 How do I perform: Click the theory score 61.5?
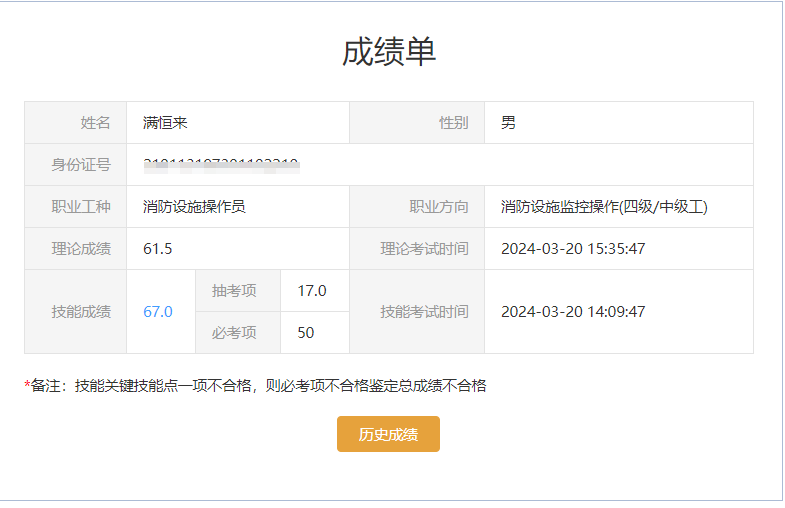pyautogui.click(x=158, y=249)
